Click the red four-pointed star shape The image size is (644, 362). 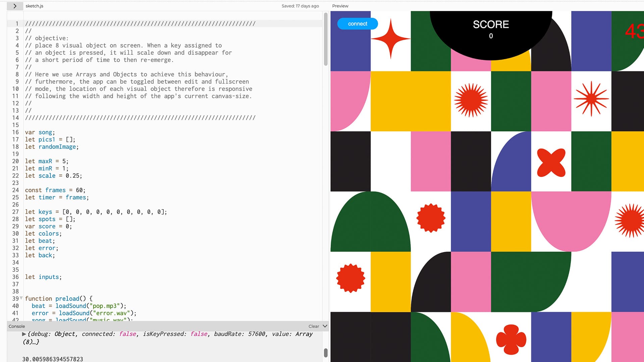[390, 39]
